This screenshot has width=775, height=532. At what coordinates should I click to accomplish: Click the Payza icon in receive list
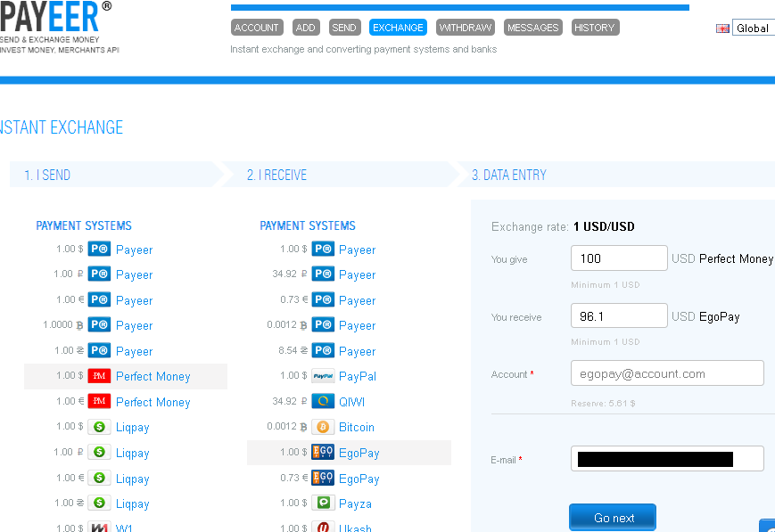(x=323, y=503)
